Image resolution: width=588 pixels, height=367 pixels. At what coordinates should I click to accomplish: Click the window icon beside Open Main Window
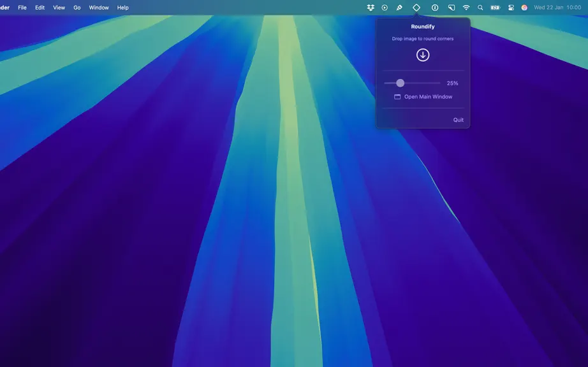point(397,97)
